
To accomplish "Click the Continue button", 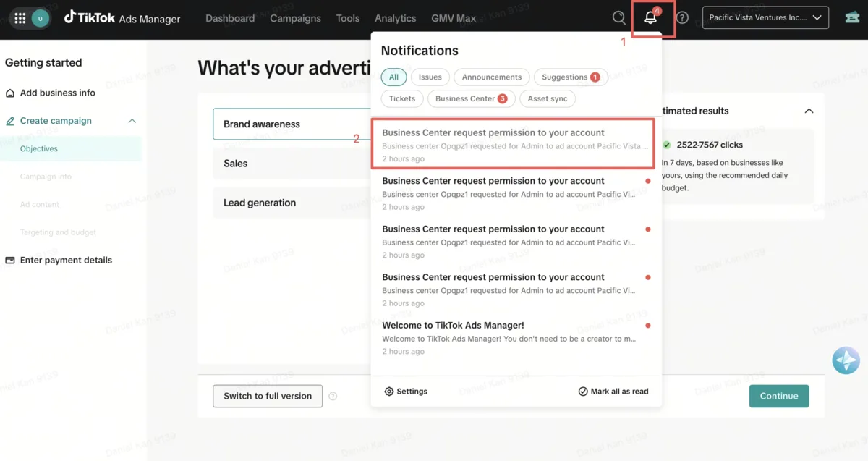I will 779,396.
